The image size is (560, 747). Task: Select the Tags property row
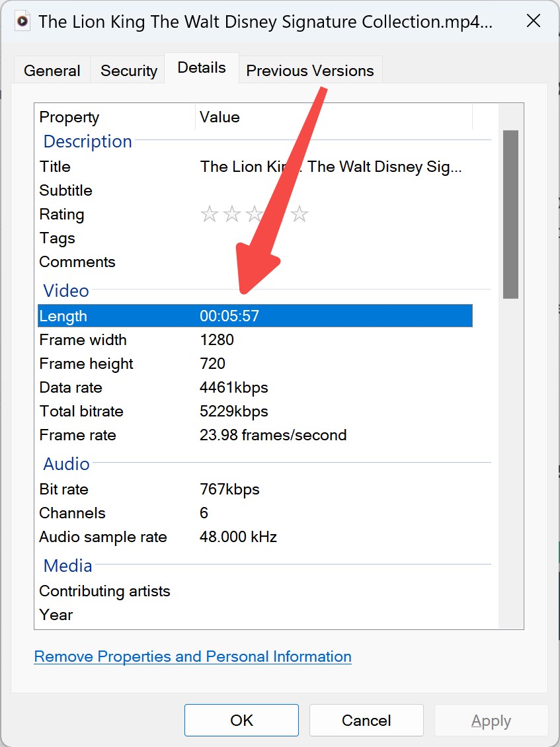255,238
